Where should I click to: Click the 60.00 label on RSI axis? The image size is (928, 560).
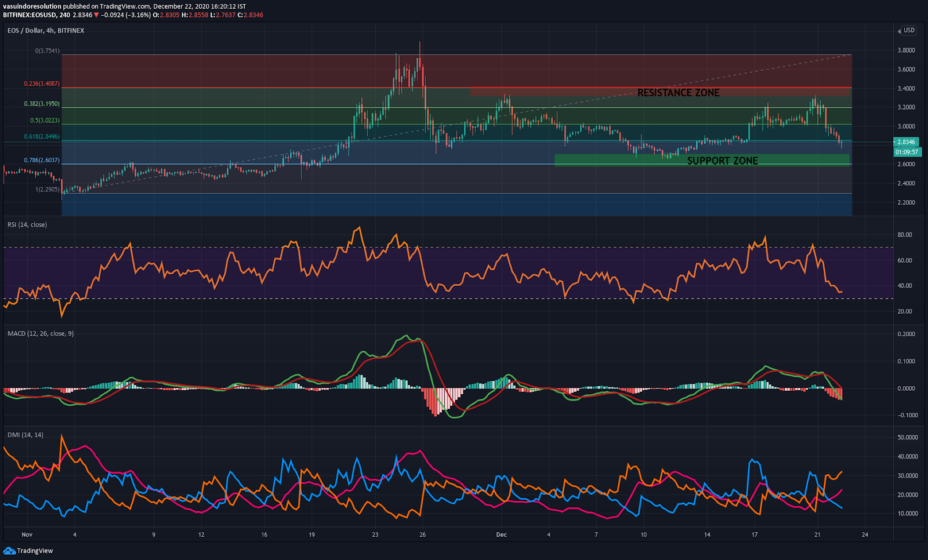tap(905, 260)
